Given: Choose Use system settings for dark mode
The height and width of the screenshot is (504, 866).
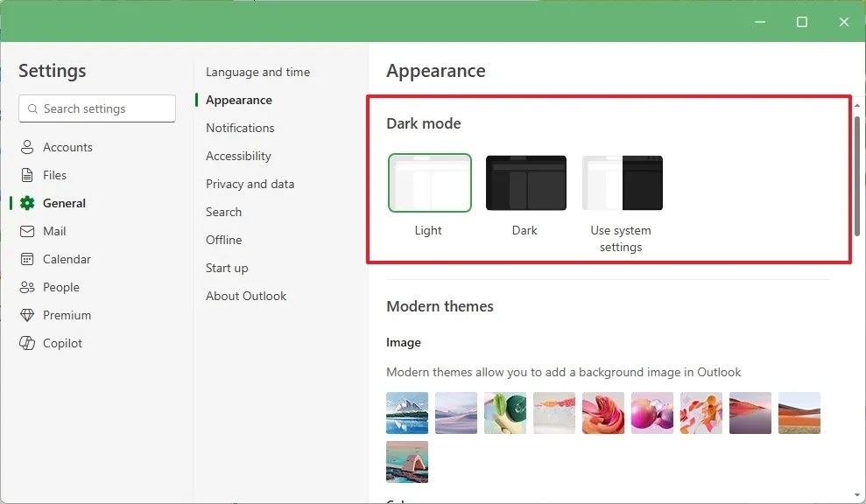Looking at the screenshot, I should (621, 184).
